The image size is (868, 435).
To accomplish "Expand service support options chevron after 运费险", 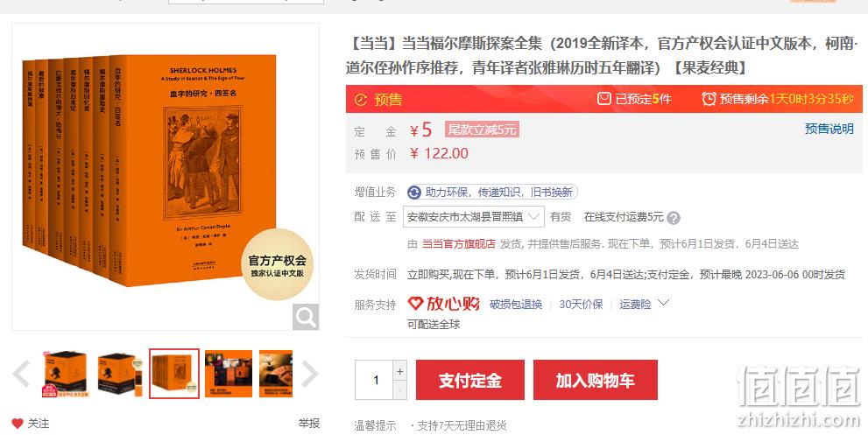I will [x=663, y=303].
